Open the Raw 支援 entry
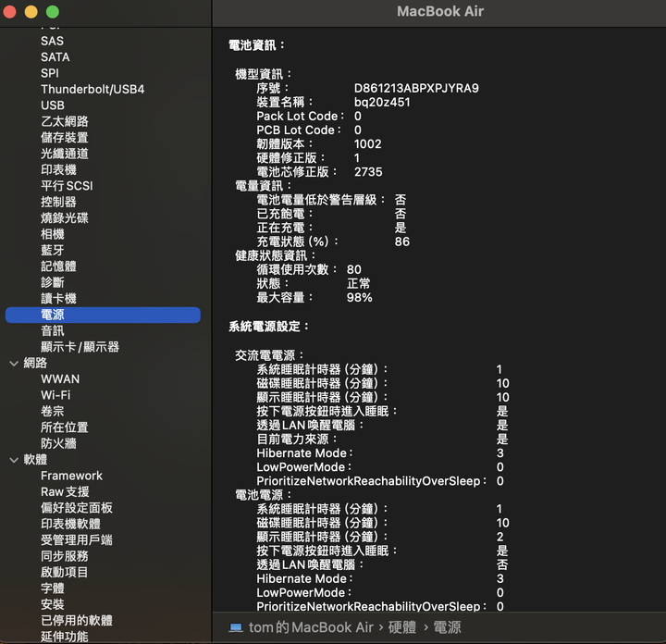Screen dimensions: 666x644 (65, 492)
